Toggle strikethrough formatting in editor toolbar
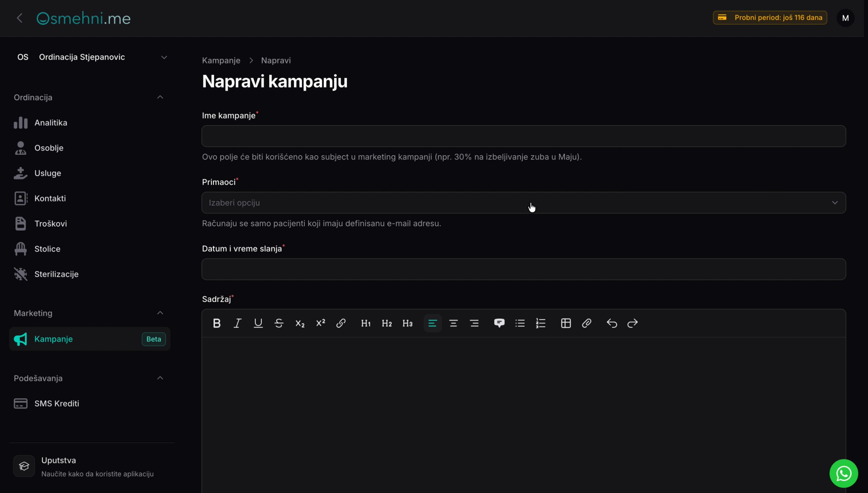This screenshot has width=868, height=493. pyautogui.click(x=279, y=323)
